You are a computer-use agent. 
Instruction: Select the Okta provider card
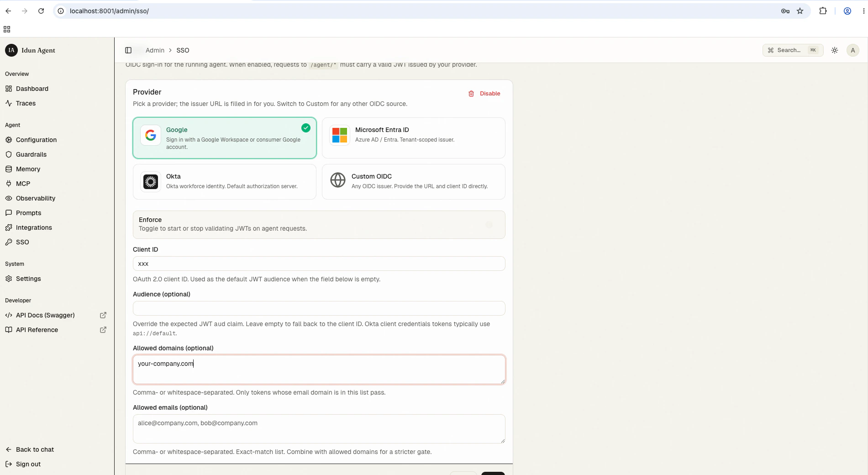tap(225, 182)
